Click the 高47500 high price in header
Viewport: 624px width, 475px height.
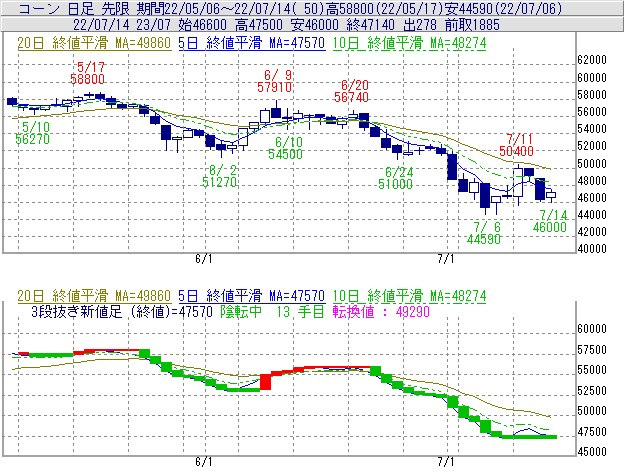[x=259, y=25]
